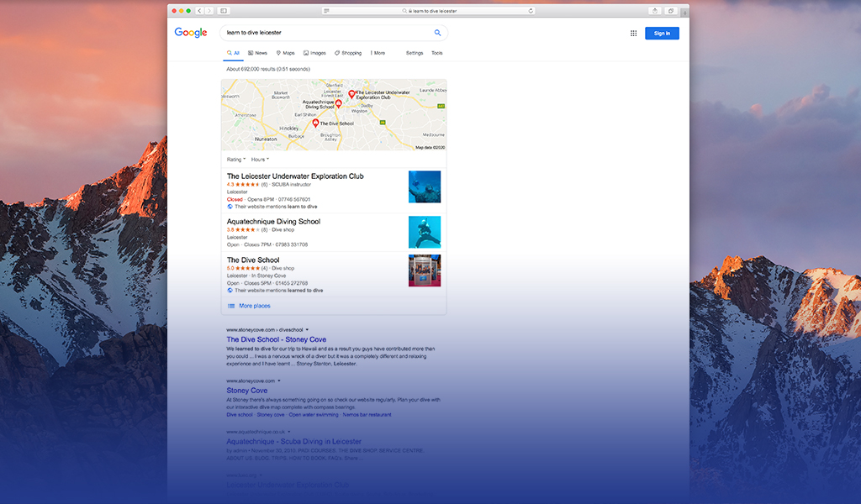Screen dimensions: 861x504
Task: Click the blue Sign in button
Action: point(662,34)
